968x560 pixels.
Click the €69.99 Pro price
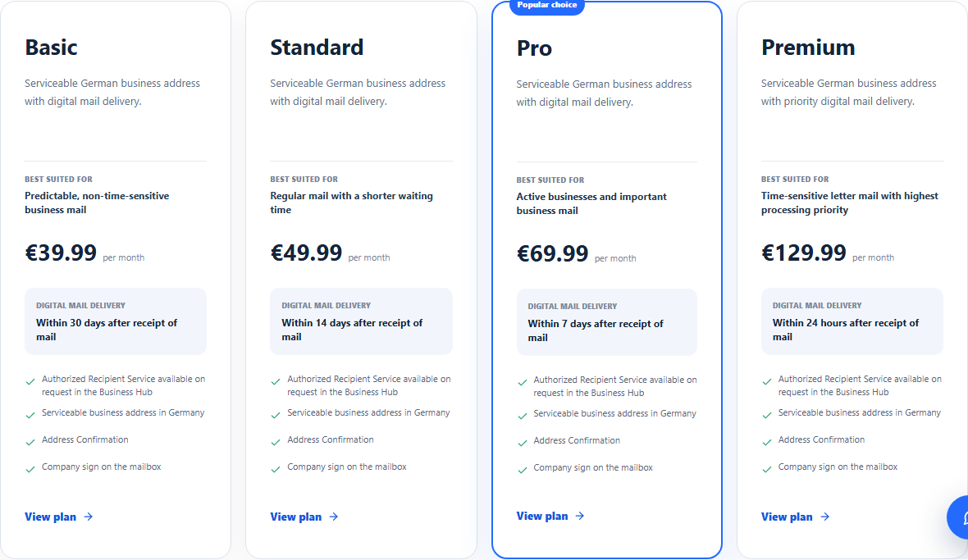coord(553,253)
